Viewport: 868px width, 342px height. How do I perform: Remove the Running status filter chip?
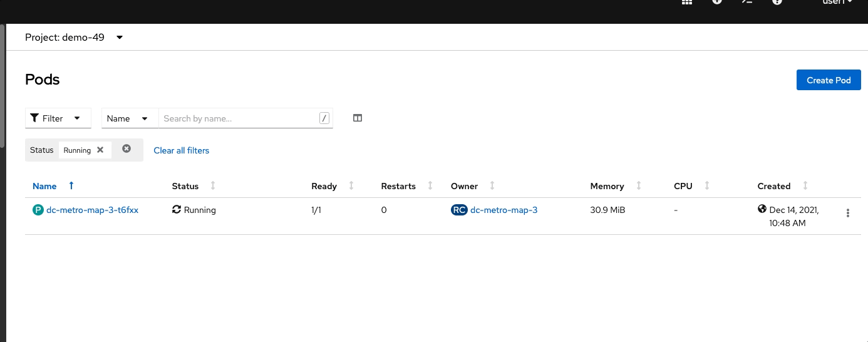click(x=100, y=150)
